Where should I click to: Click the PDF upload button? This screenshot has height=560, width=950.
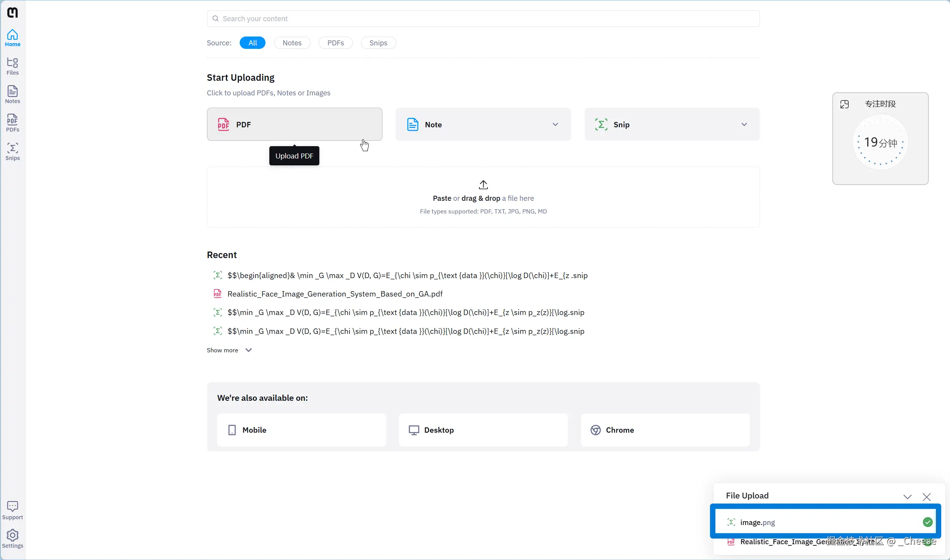click(294, 124)
